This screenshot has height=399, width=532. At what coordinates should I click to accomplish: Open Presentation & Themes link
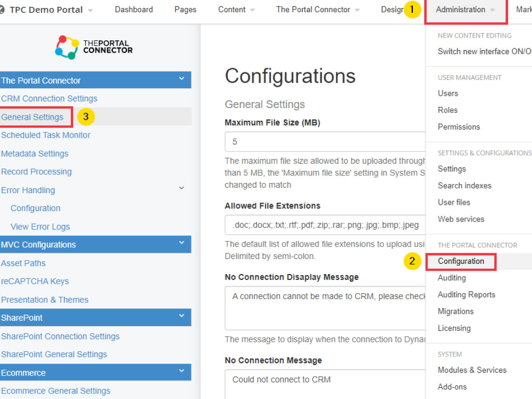(x=45, y=300)
